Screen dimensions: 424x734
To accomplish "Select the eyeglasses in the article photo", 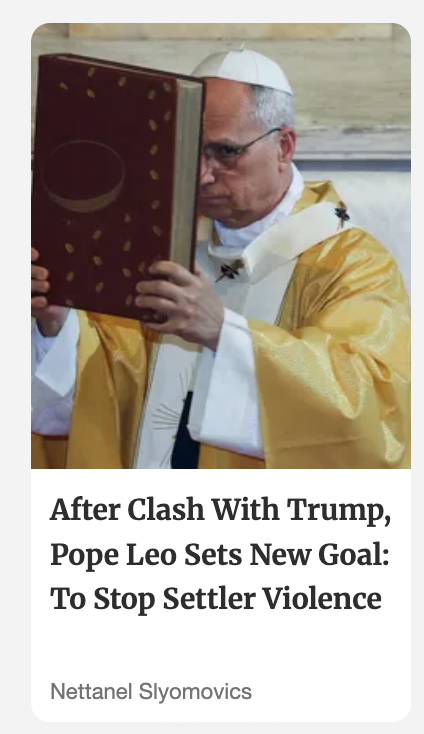I will [x=239, y=149].
